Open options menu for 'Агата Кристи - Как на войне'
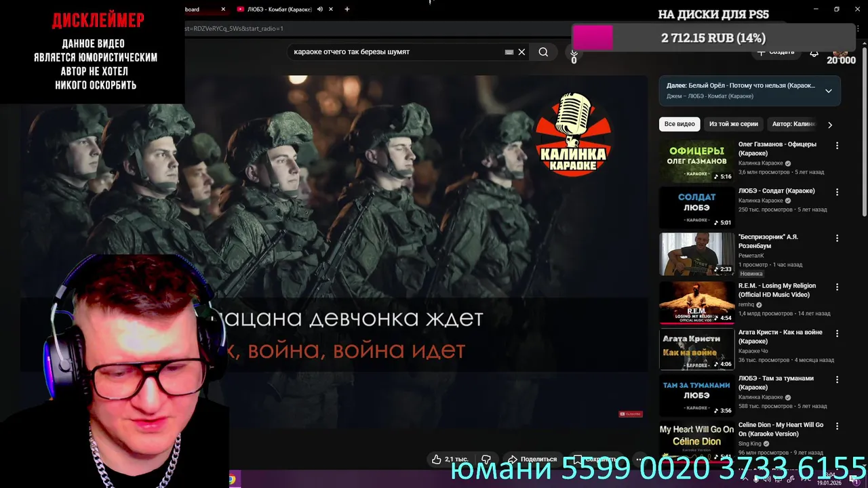 (x=837, y=334)
